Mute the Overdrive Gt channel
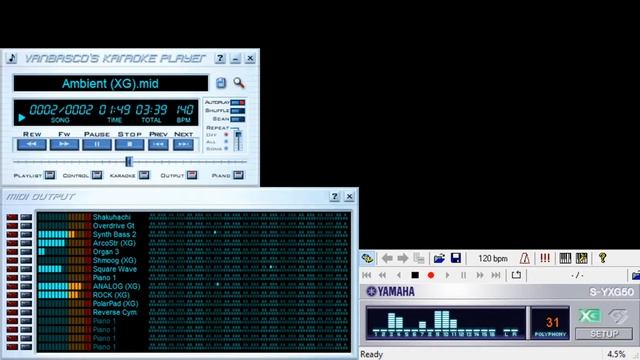Screen dimensions: 640x360 pyautogui.click(x=12, y=226)
